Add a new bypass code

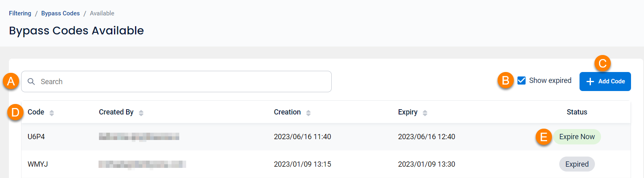pyautogui.click(x=605, y=81)
